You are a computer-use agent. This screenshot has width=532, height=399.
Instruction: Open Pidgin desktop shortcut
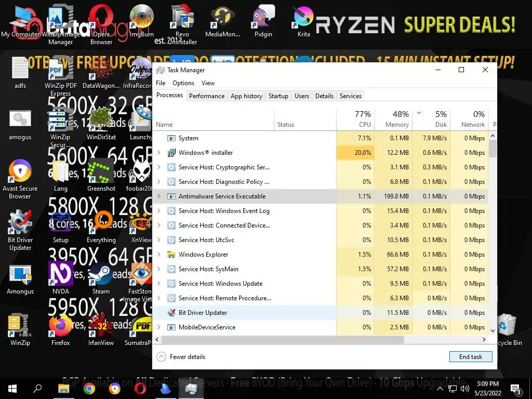point(263,22)
